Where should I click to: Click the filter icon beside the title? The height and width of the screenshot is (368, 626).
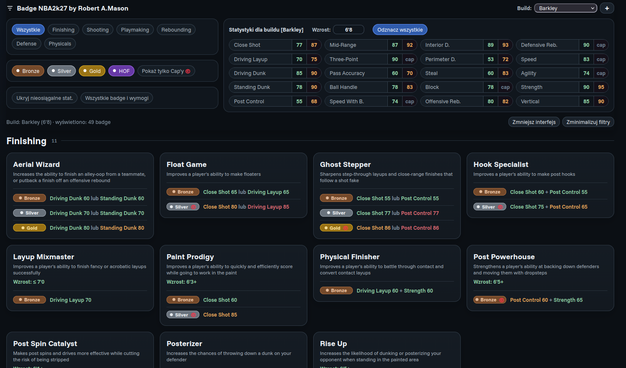point(10,8)
